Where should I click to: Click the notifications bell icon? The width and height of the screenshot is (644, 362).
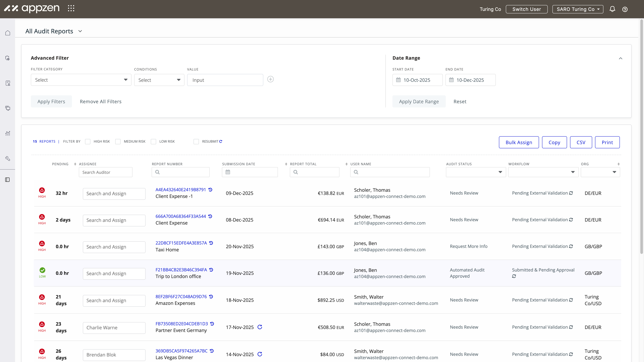pyautogui.click(x=612, y=9)
